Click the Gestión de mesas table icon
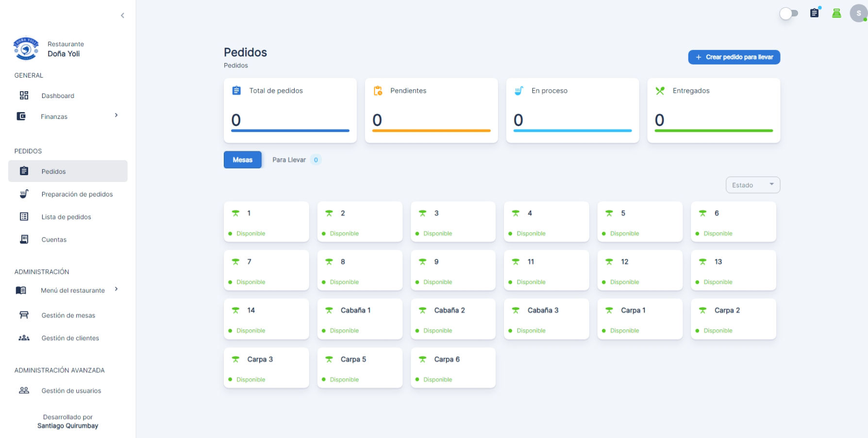This screenshot has width=868, height=438. click(x=24, y=315)
